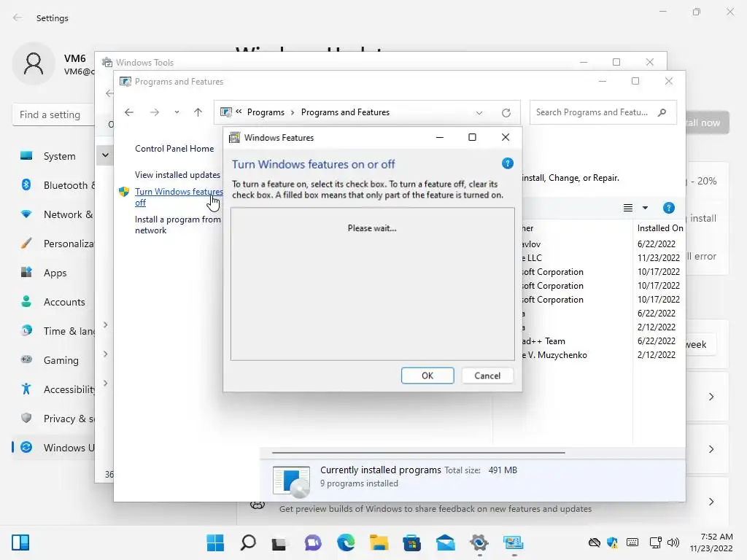Click touch keyboard tray icon
This screenshot has height=560, width=747.
tap(632, 542)
